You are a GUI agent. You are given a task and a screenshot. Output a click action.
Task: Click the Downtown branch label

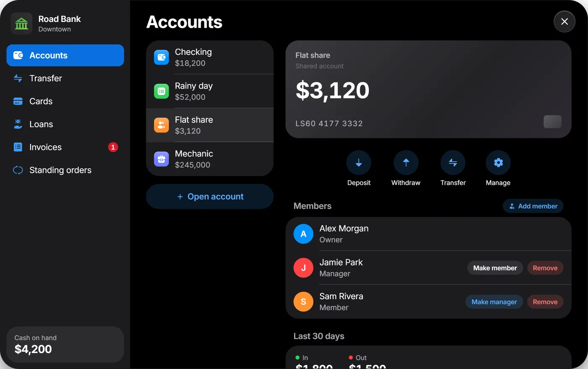(x=55, y=29)
